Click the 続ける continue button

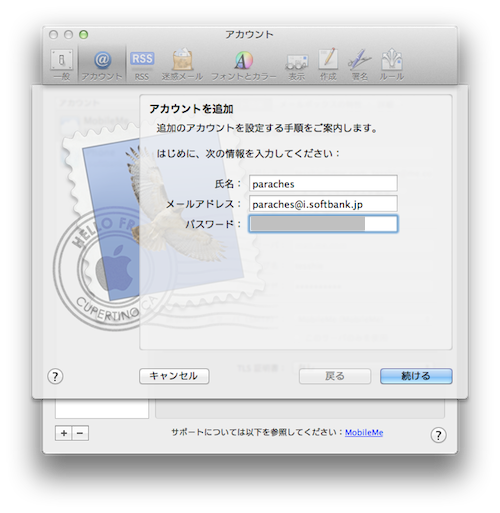[x=416, y=376]
